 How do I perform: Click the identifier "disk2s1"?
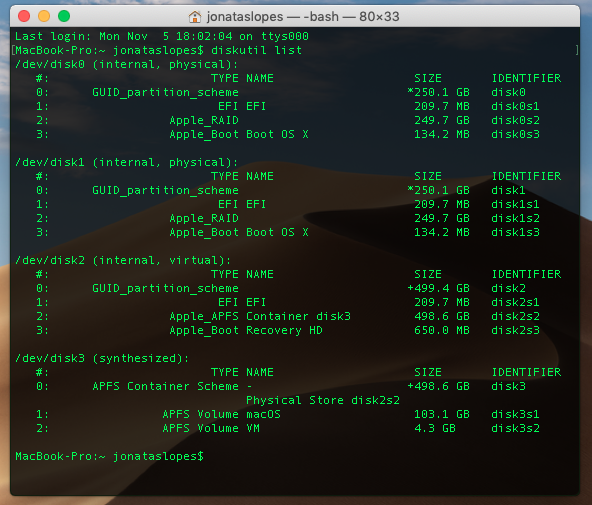coord(515,302)
